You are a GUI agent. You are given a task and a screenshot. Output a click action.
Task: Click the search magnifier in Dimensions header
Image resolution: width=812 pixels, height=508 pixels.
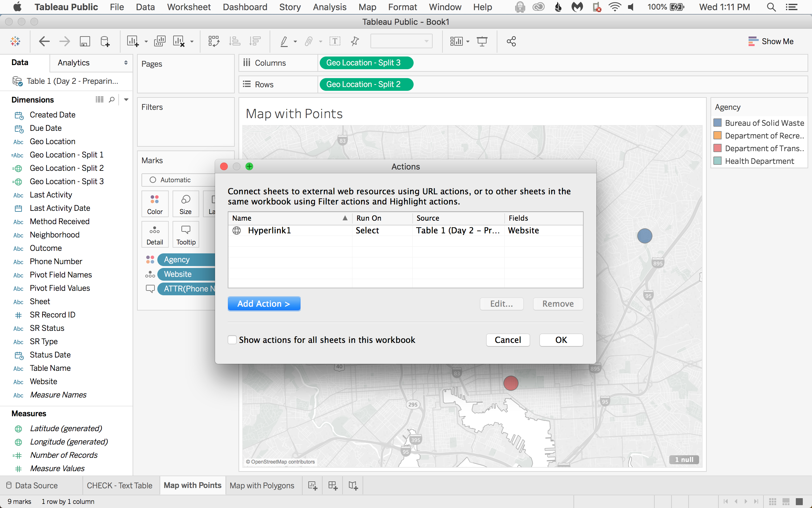point(112,99)
